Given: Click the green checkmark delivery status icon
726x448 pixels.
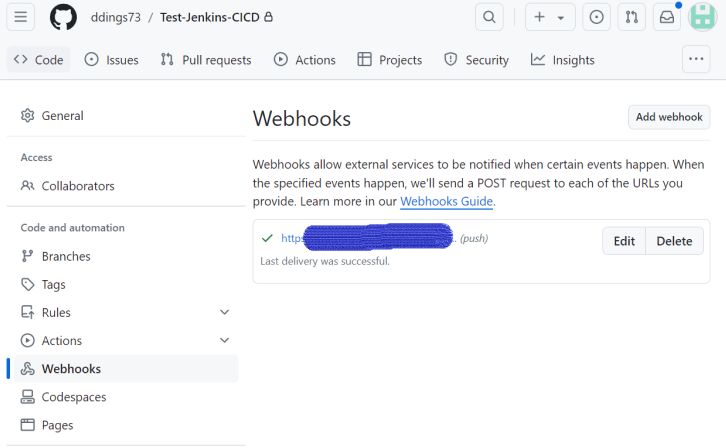Looking at the screenshot, I should pos(267,238).
